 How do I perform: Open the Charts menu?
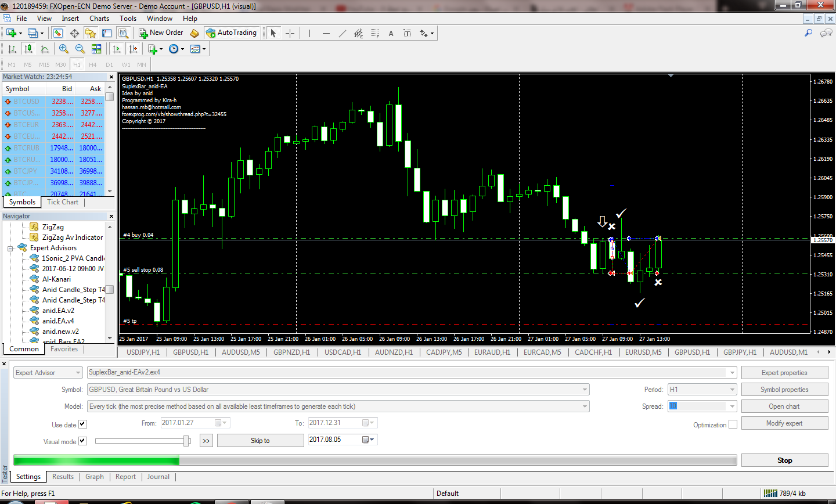99,19
